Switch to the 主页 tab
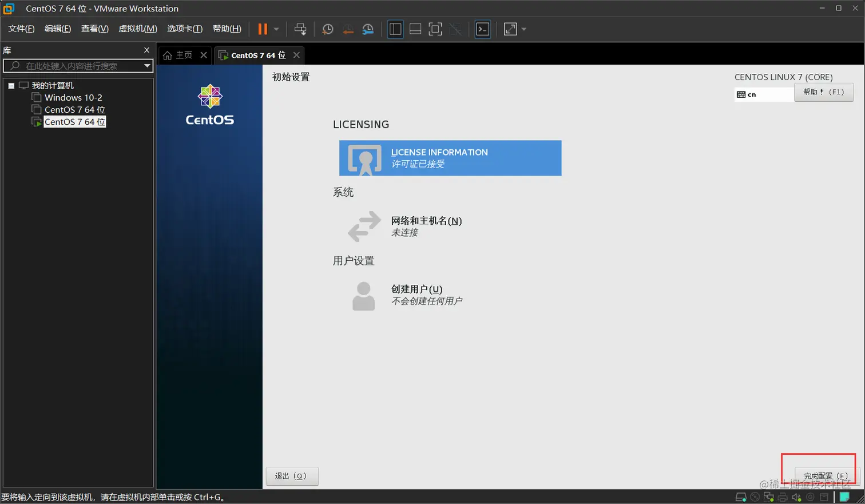 (184, 55)
